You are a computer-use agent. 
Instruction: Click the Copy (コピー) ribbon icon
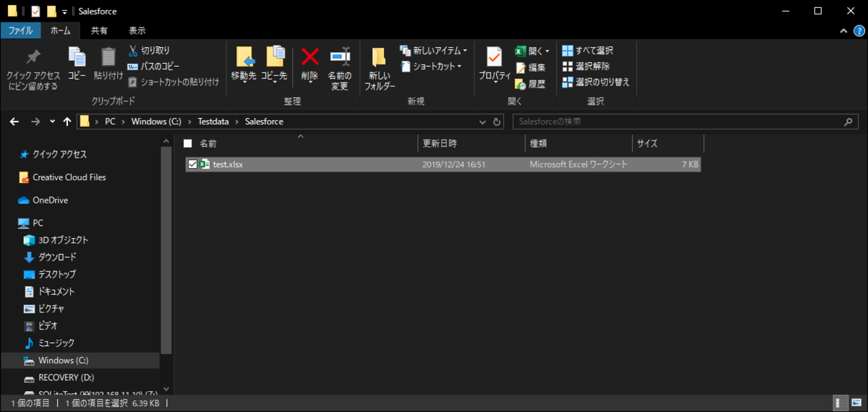(x=77, y=56)
